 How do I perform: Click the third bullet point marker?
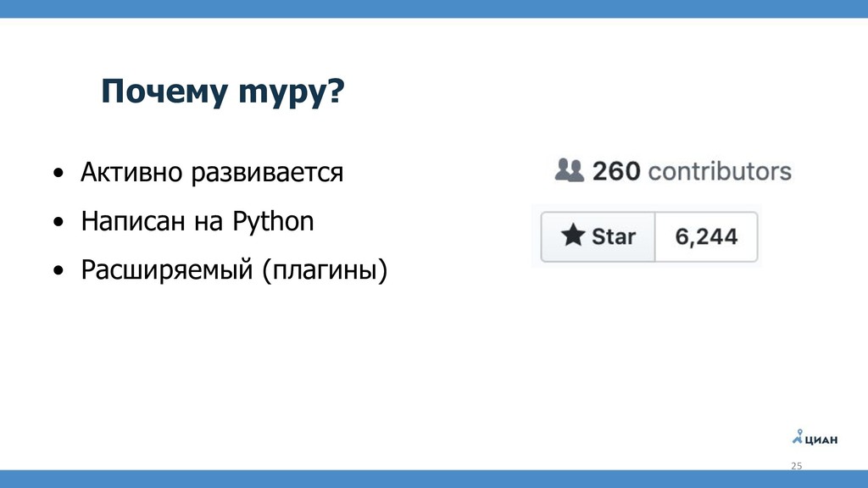tap(58, 271)
